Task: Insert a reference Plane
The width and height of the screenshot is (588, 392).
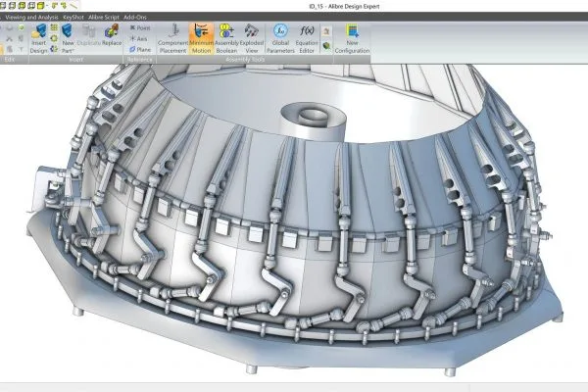Action: tap(140, 50)
